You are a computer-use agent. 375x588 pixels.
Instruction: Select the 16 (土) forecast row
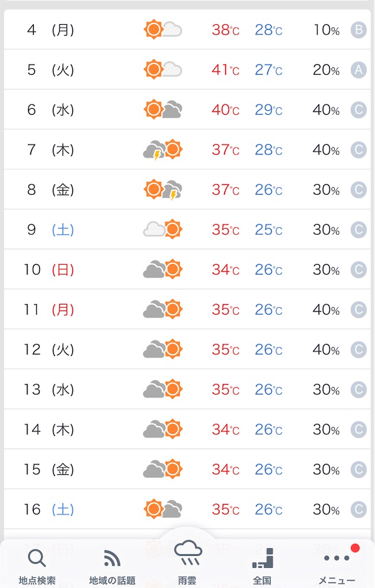(x=187, y=509)
